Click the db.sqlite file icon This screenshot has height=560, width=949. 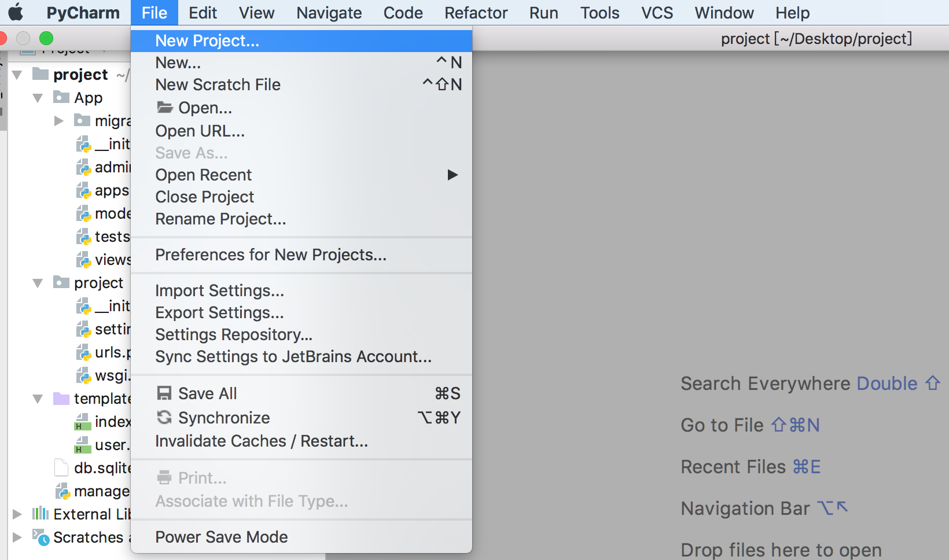(x=61, y=467)
